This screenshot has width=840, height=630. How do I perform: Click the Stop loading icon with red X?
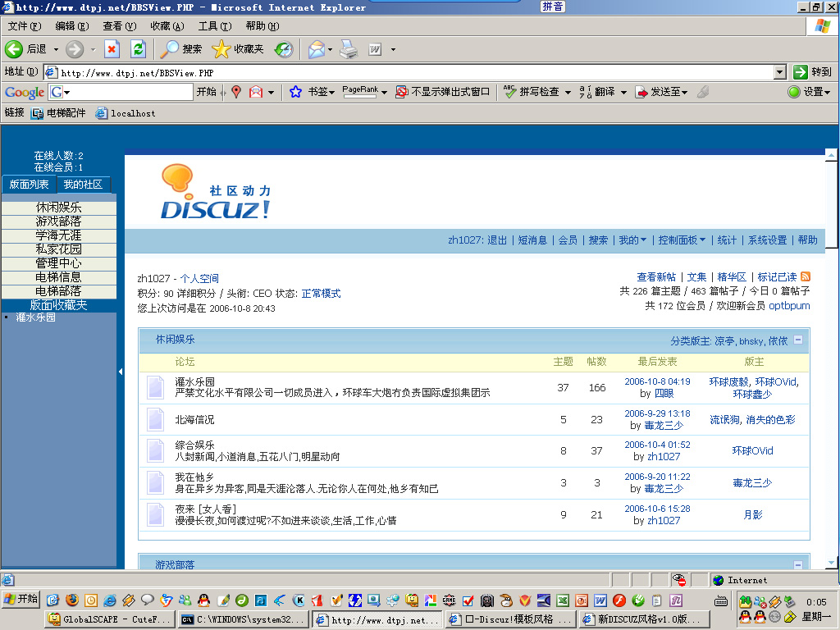pos(112,49)
